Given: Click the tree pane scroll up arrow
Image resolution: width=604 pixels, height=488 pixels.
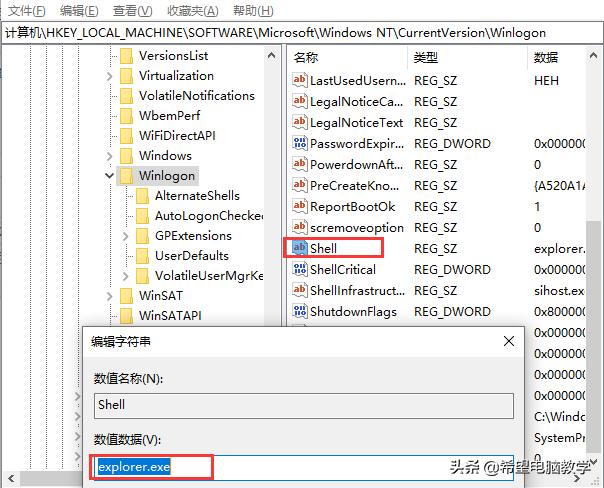Looking at the screenshot, I should 271,56.
